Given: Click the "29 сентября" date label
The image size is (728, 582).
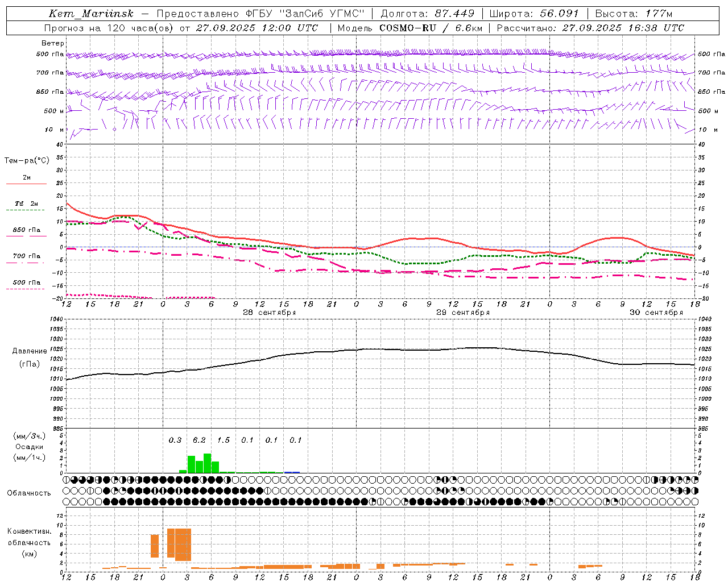Looking at the screenshot, I should tap(463, 313).
